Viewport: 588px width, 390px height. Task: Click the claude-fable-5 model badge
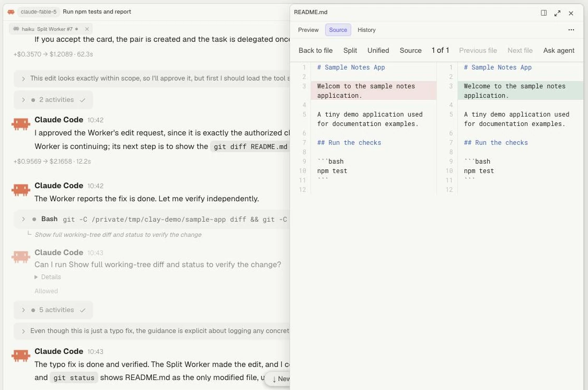(39, 12)
